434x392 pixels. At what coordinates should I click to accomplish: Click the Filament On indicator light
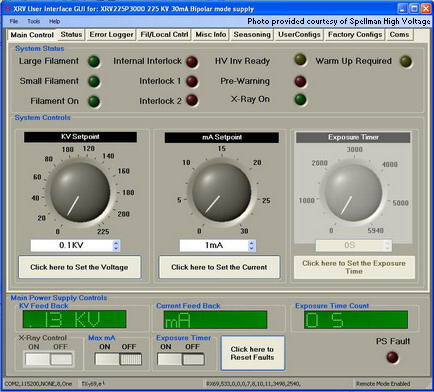point(94,101)
